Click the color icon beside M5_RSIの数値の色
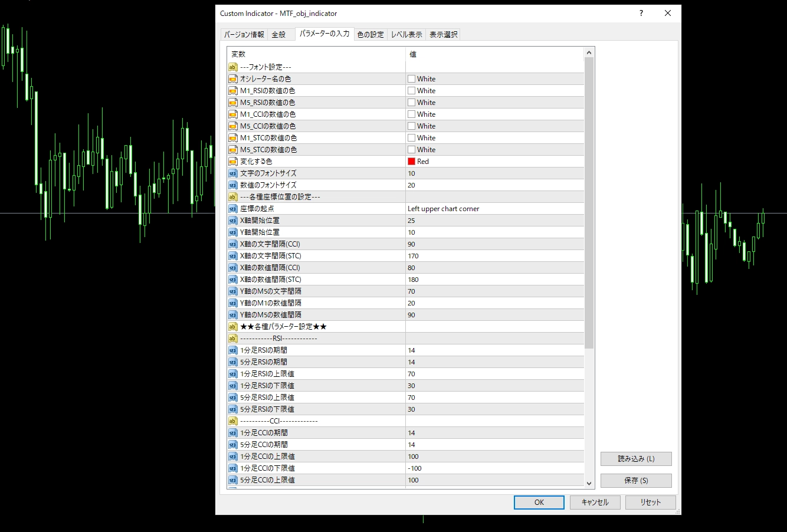This screenshot has height=532, width=787. click(233, 103)
